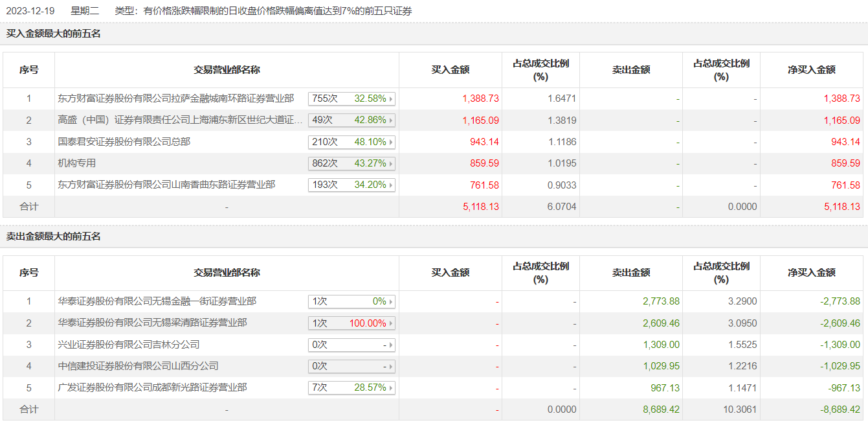Click net amount -1,309.00

click(840, 345)
